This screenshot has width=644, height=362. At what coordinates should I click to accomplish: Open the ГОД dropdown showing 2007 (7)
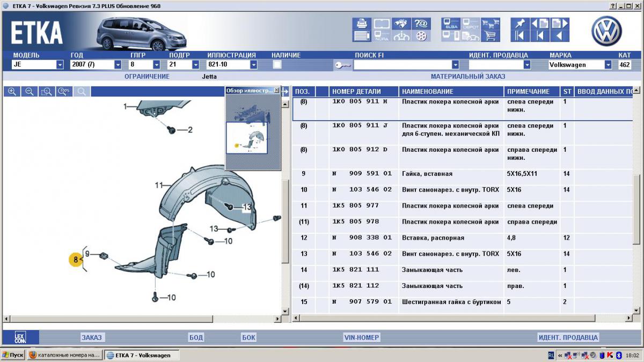(118, 65)
